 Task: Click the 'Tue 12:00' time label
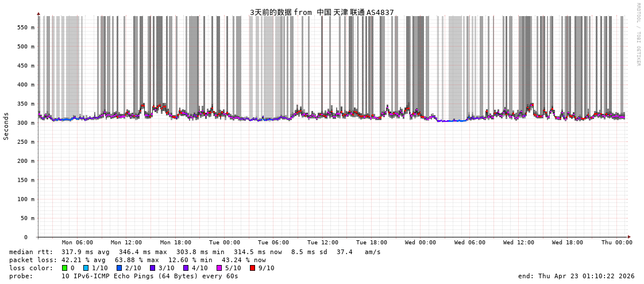click(x=323, y=243)
